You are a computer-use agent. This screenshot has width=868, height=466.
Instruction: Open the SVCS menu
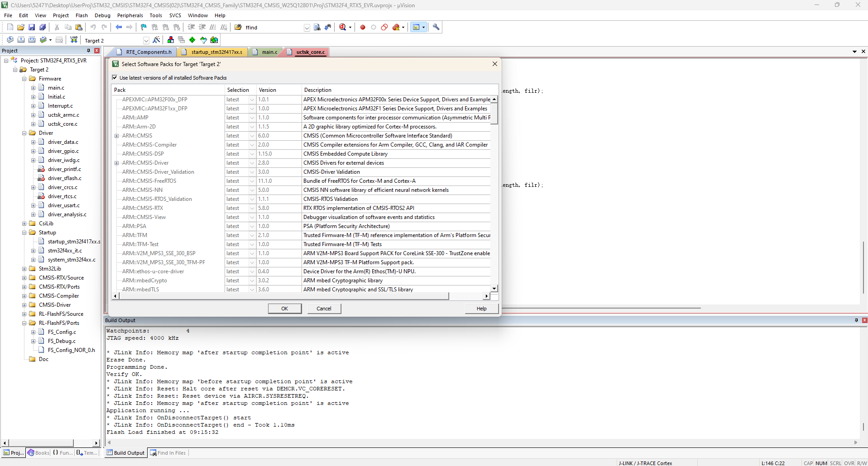(175, 15)
